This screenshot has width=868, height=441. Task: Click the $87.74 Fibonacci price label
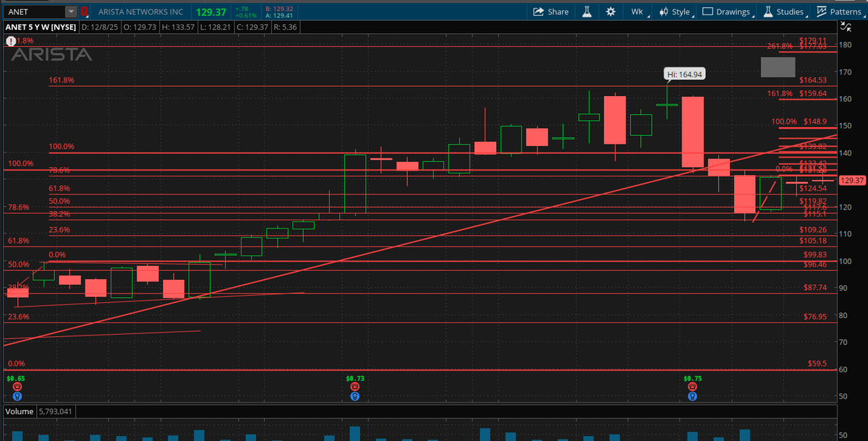tap(815, 288)
